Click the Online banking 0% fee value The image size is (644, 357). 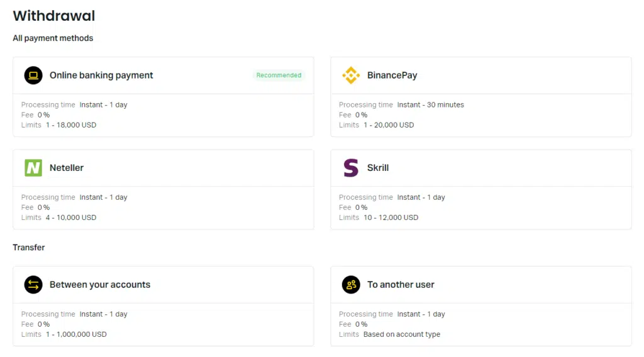pyautogui.click(x=43, y=115)
